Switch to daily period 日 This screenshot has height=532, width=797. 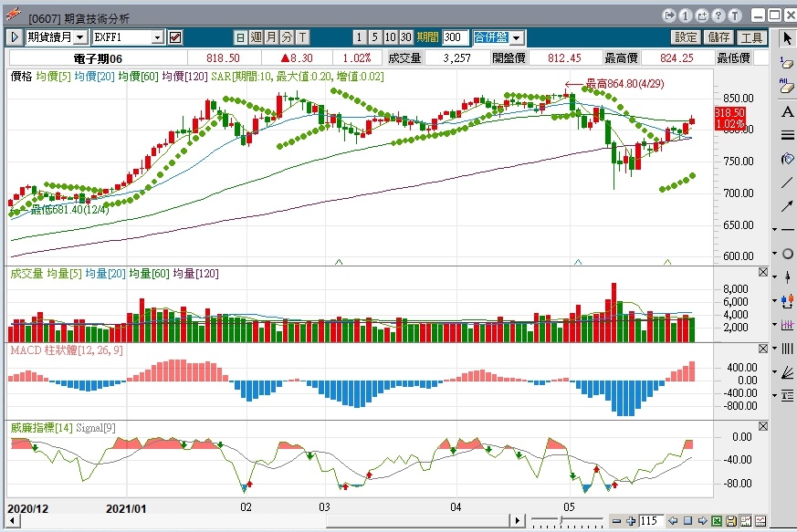click(x=241, y=37)
